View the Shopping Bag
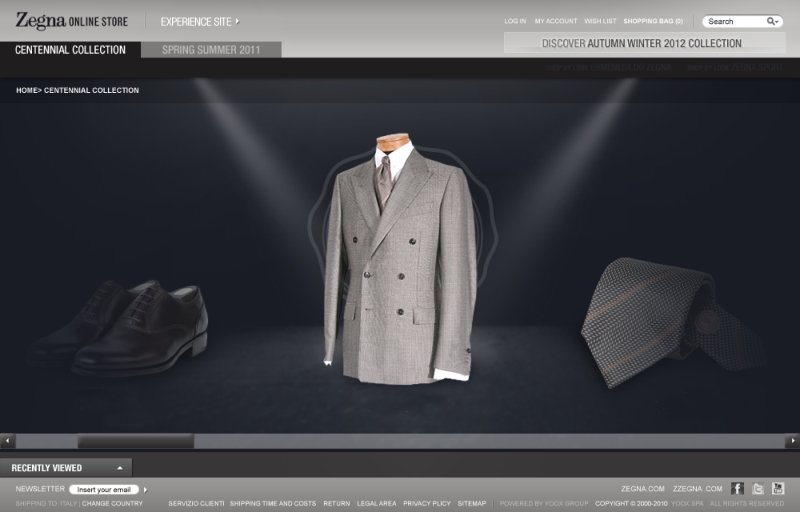 click(x=653, y=21)
